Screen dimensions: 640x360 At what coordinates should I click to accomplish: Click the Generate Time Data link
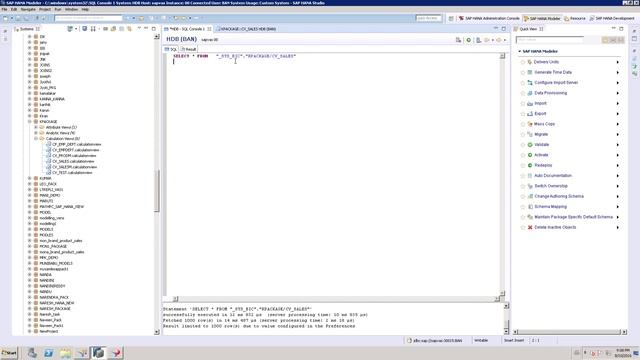553,72
